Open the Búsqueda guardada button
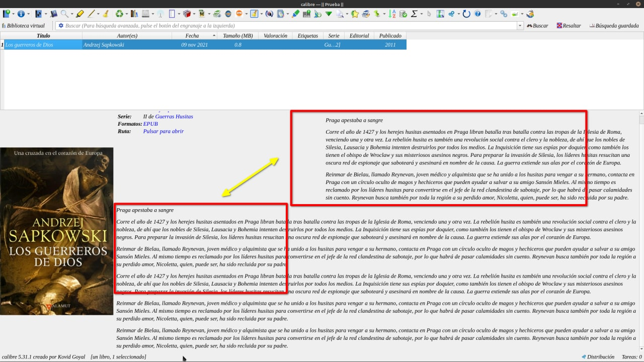 (x=614, y=26)
